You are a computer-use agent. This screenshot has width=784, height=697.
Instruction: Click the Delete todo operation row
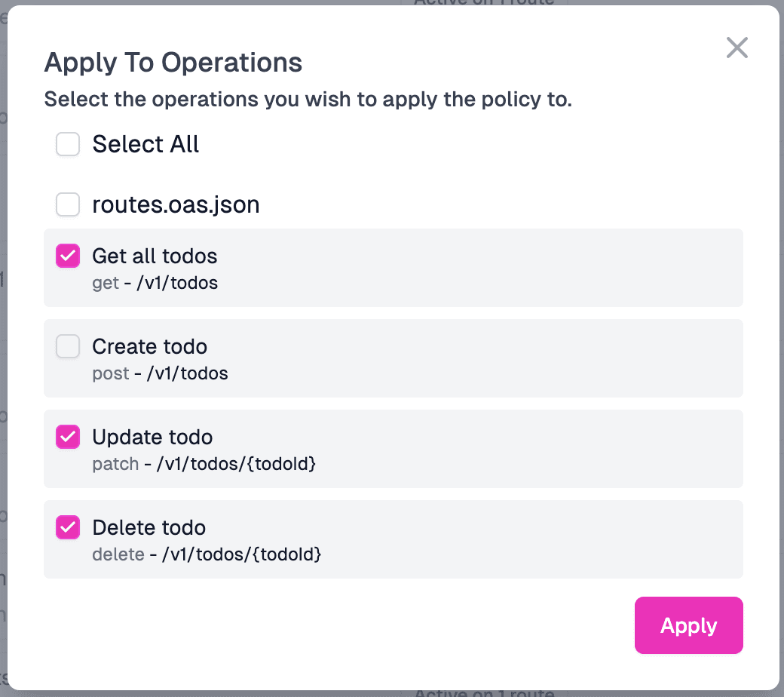point(392,539)
